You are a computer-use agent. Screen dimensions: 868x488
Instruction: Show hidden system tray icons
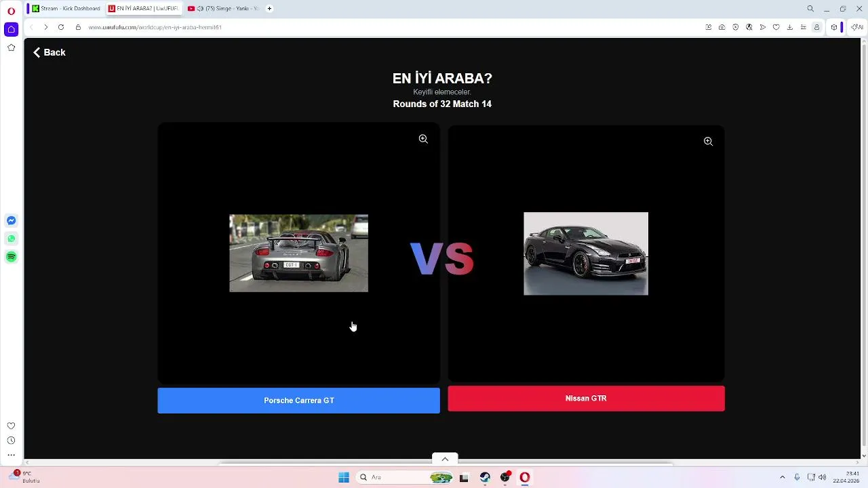click(x=782, y=477)
